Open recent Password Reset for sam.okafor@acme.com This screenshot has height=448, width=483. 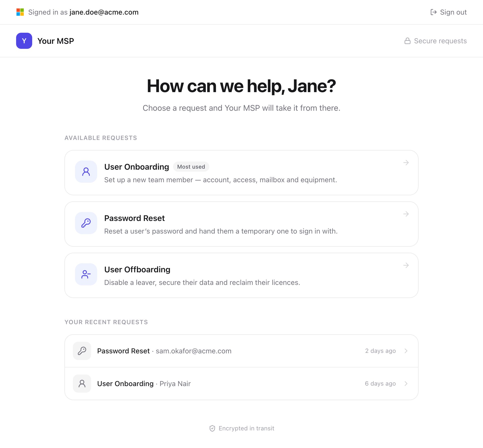coord(242,351)
